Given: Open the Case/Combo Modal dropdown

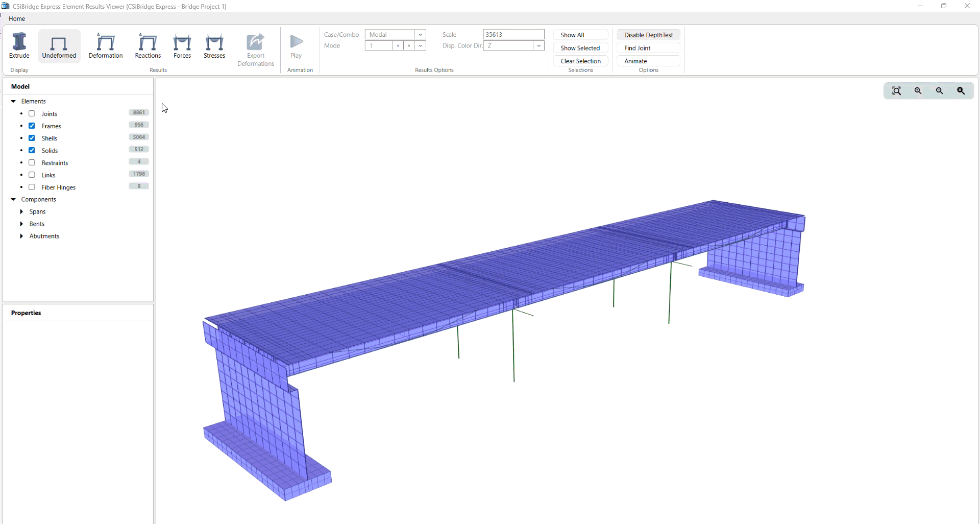Looking at the screenshot, I should tap(420, 34).
